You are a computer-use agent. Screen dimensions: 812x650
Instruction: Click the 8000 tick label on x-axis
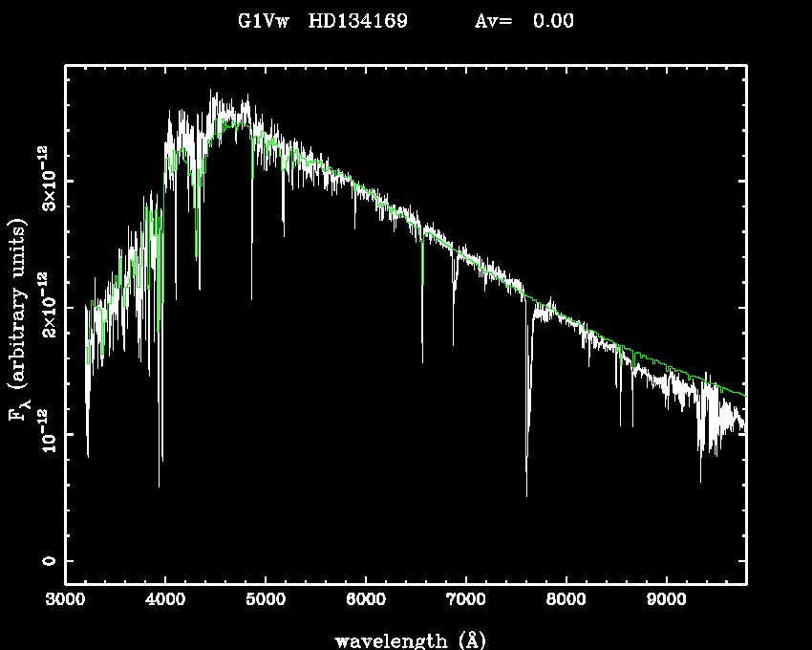(566, 600)
